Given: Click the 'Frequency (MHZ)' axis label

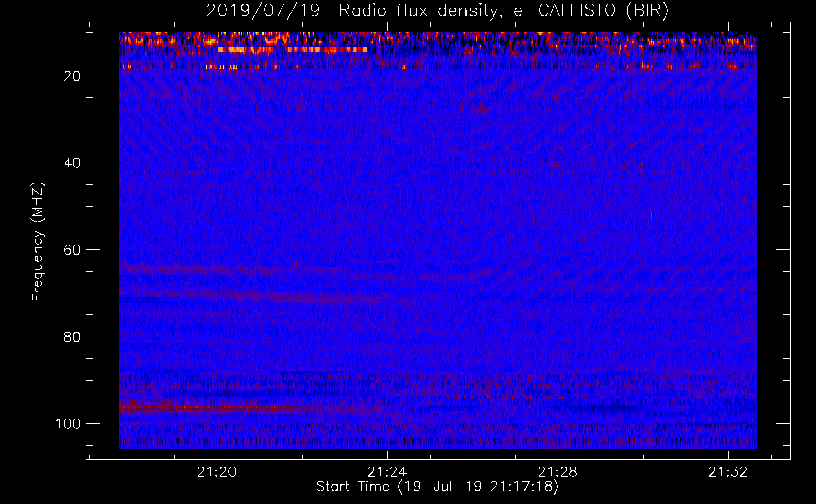Looking at the screenshot, I should point(38,241).
